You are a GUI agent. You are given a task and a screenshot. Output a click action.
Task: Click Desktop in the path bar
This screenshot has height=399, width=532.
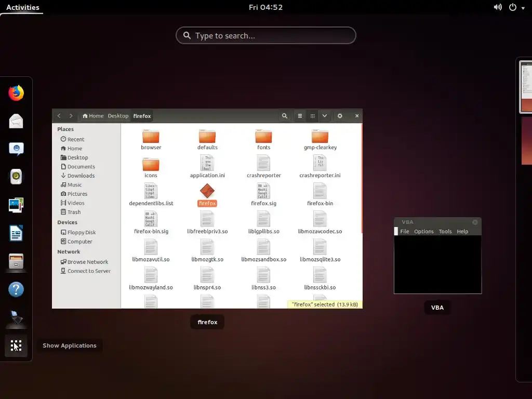tap(118, 116)
